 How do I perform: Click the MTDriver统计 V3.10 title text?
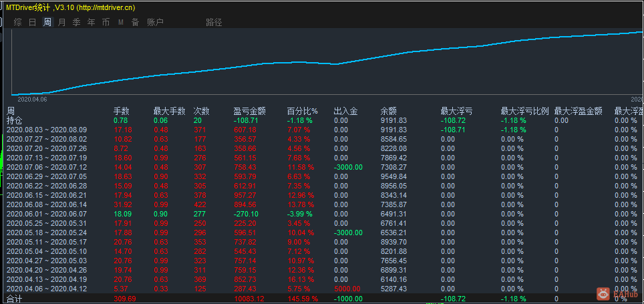70,8
